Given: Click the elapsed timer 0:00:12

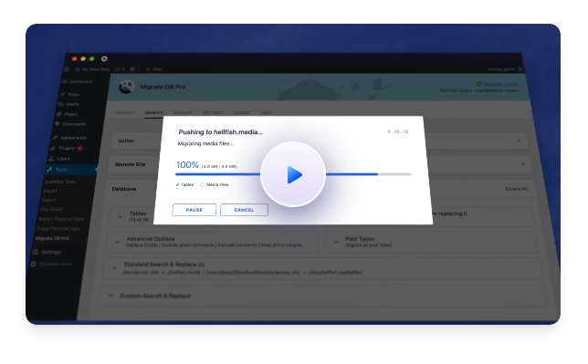Looking at the screenshot, I should click(398, 131).
